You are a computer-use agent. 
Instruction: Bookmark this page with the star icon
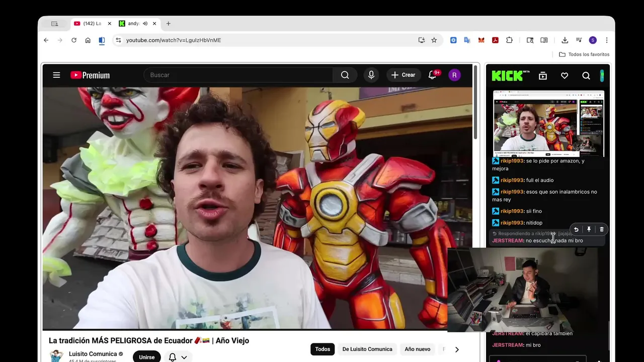(434, 40)
